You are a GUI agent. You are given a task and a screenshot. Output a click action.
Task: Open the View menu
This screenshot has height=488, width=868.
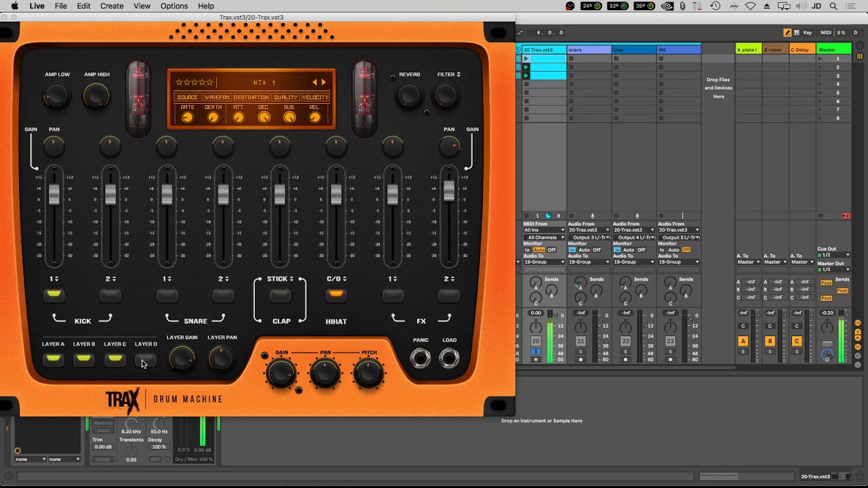142,6
